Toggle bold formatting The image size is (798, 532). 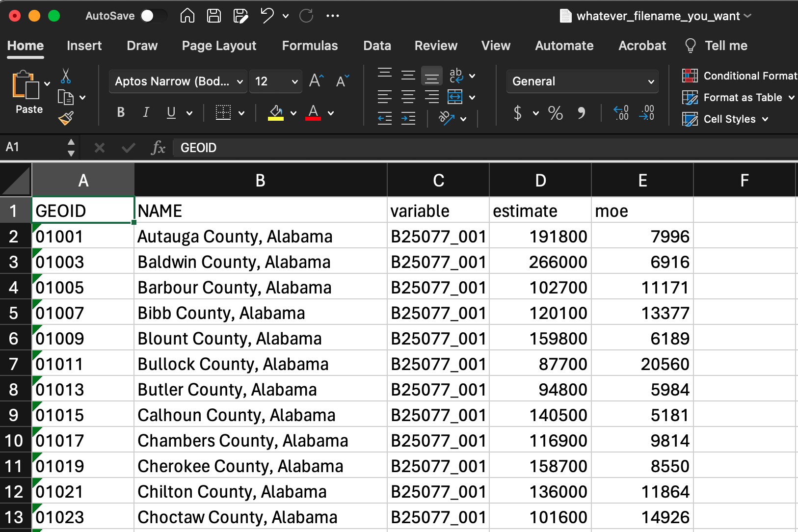tap(121, 112)
